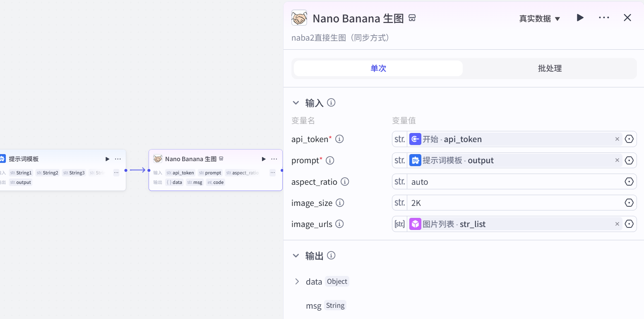Click the Object type tag beside data
Screen dimensions: 644x319
click(x=337, y=282)
